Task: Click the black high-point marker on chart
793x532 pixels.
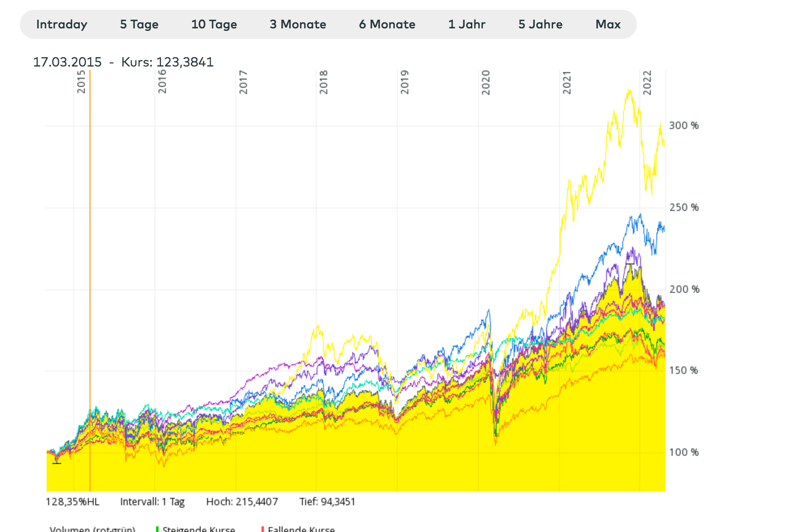Action: tap(630, 264)
